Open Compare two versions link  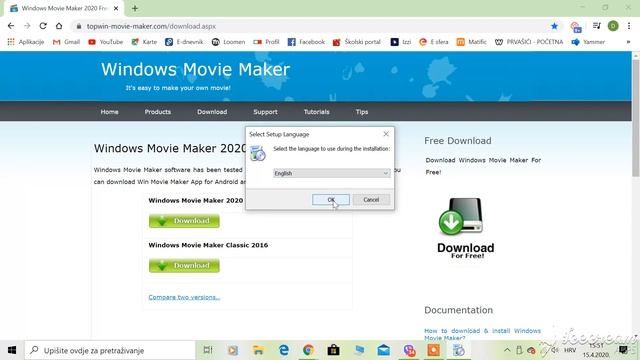(184, 297)
